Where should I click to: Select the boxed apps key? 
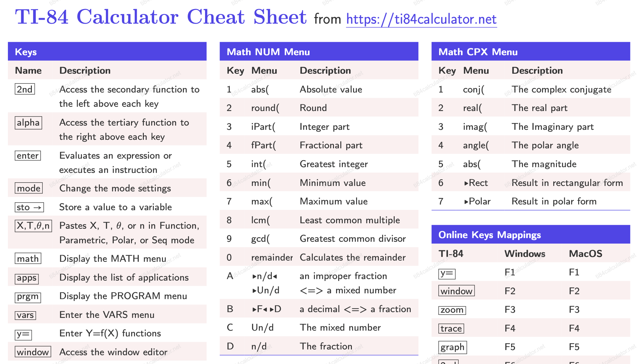[27, 278]
